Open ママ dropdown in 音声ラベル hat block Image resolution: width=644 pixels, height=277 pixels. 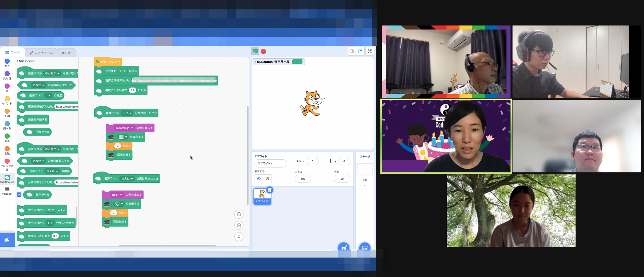127,113
